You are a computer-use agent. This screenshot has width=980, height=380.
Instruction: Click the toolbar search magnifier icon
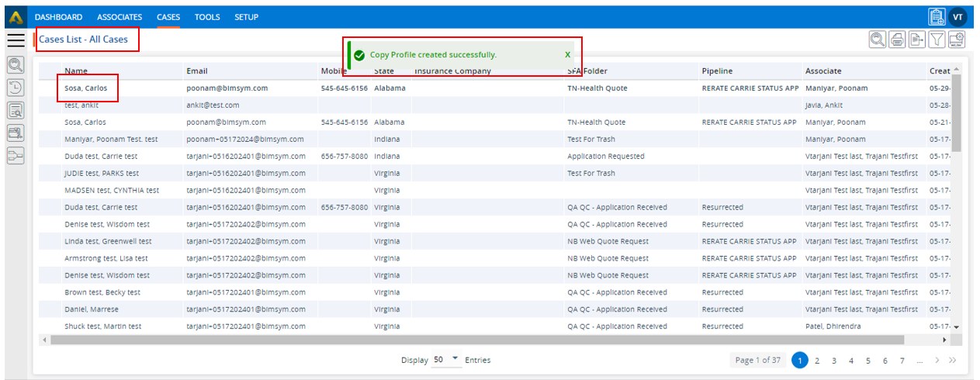point(878,40)
